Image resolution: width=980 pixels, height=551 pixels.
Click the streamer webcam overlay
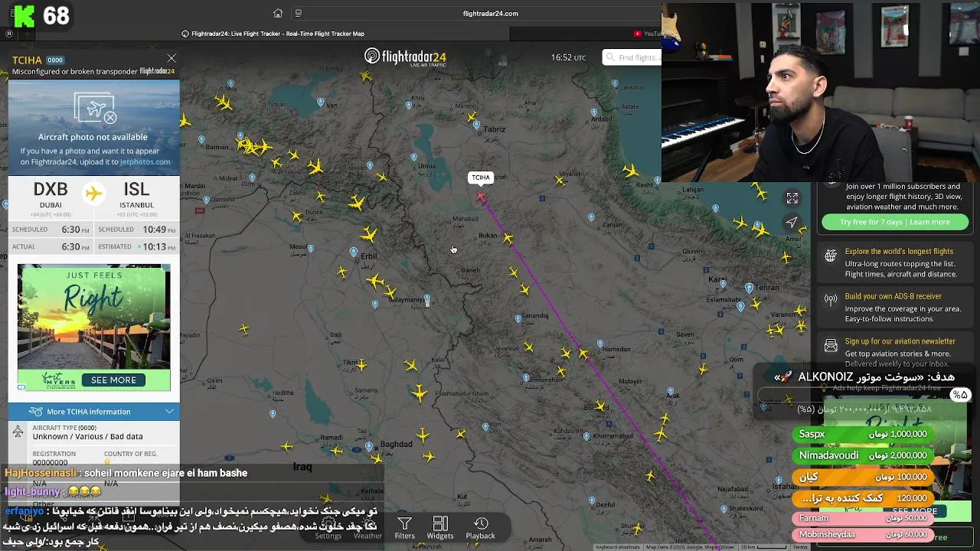(821, 90)
